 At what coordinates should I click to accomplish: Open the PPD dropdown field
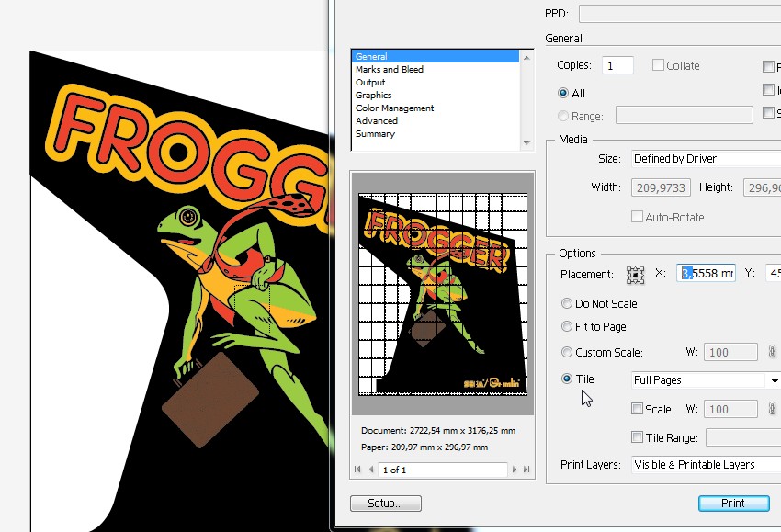(x=680, y=14)
